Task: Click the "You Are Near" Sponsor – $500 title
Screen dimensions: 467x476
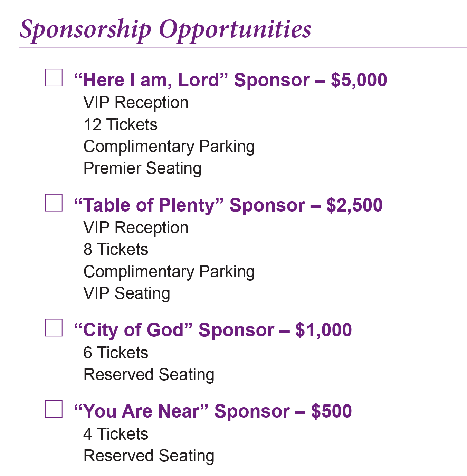Action: [x=213, y=411]
